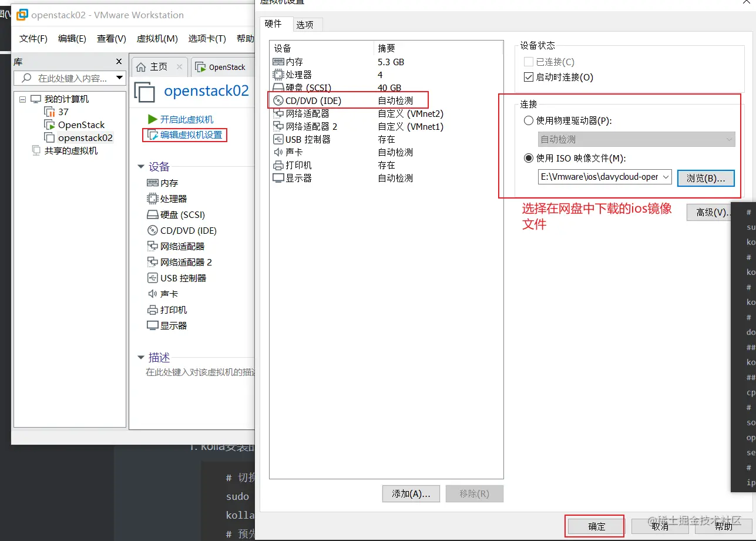This screenshot has width=756, height=541.
Task: Open the 虚拟机(M) menu
Action: pyautogui.click(x=157, y=38)
